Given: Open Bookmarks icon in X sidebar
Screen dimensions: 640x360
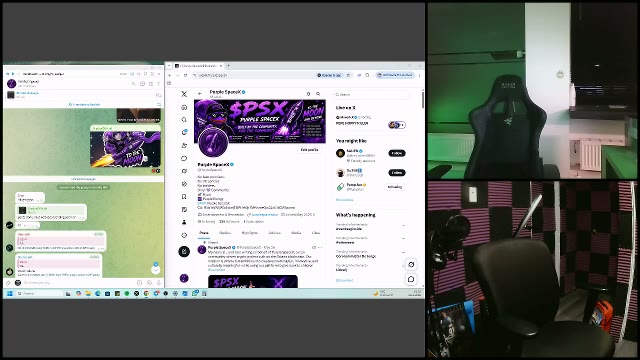Looking at the screenshot, I should point(184,197).
